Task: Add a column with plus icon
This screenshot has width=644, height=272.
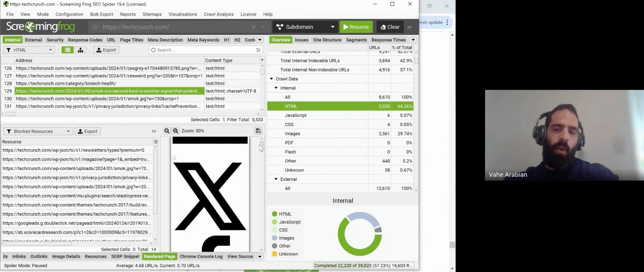Action: click(262, 60)
